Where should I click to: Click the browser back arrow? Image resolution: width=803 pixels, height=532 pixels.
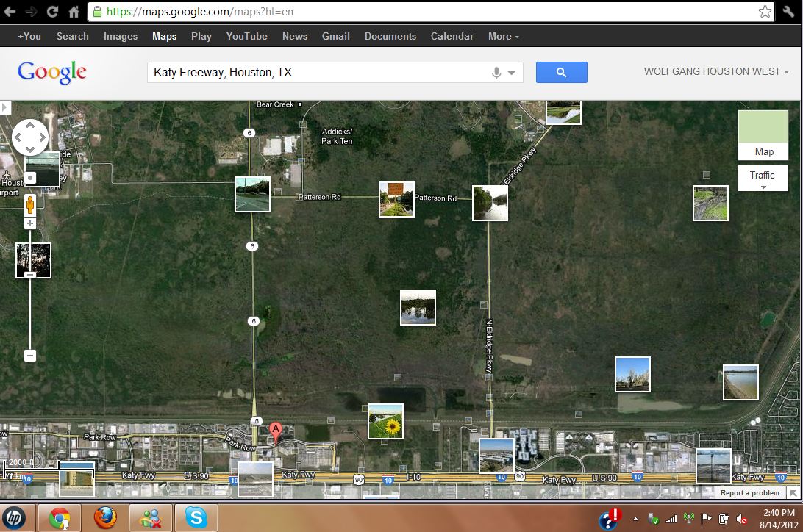10,11
